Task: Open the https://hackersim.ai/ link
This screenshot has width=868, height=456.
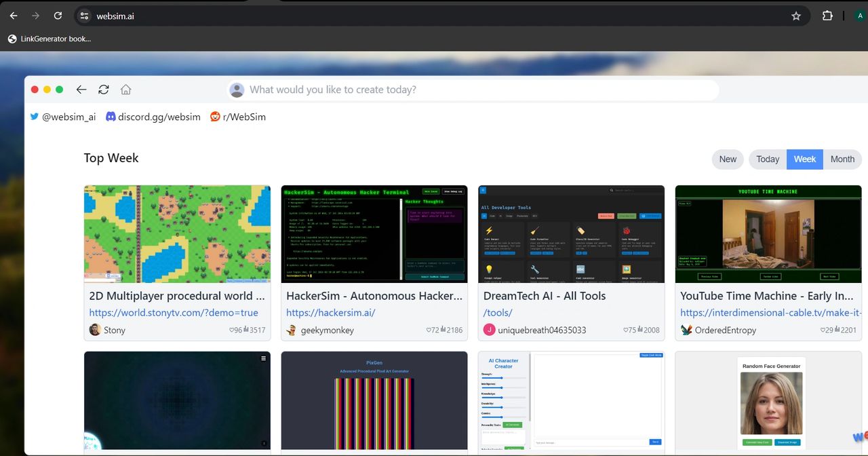Action: 331,312
